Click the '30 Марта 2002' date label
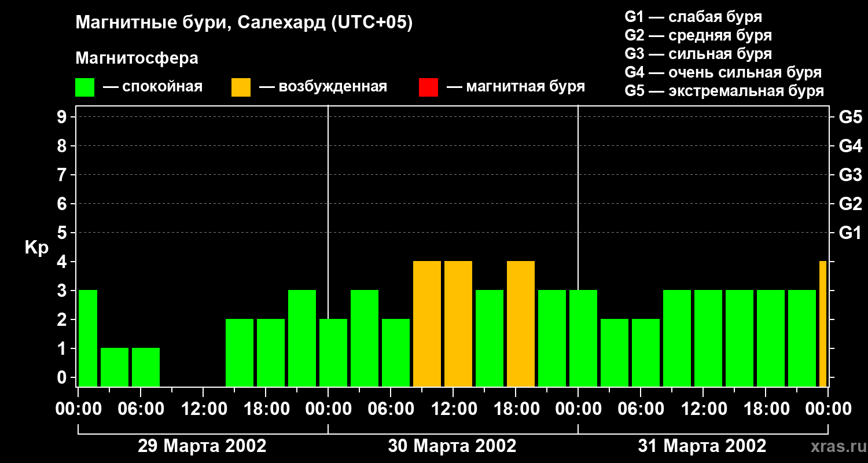The image size is (868, 463). coord(452,446)
